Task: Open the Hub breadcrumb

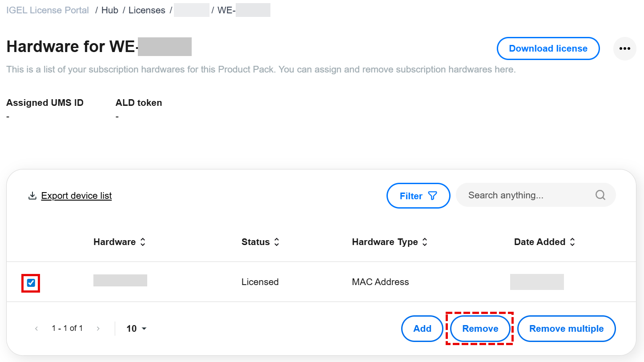Action: click(109, 10)
